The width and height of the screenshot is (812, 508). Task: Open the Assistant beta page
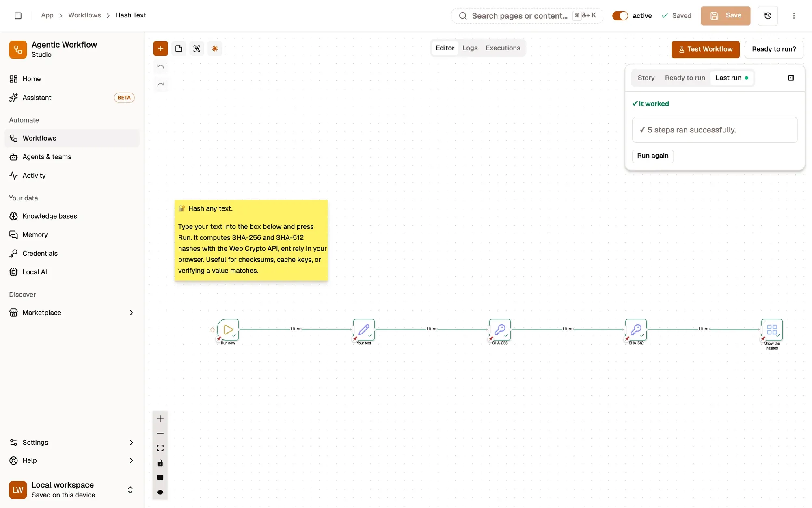(72, 98)
